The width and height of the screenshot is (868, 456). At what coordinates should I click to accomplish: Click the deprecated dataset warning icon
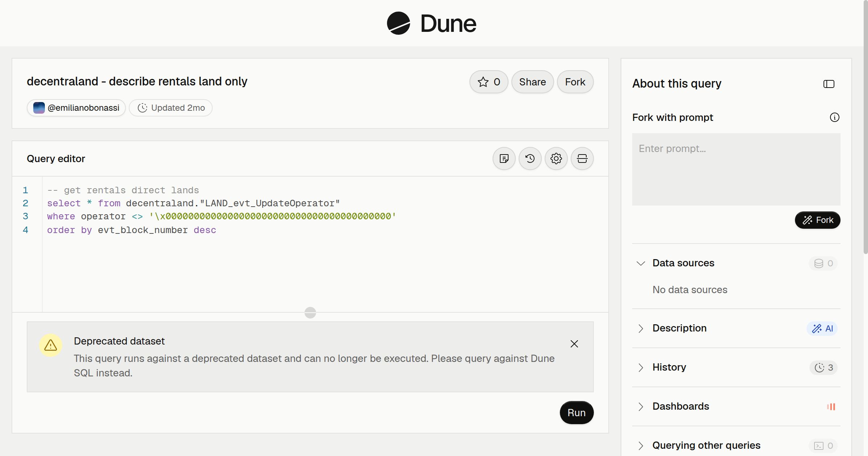51,345
